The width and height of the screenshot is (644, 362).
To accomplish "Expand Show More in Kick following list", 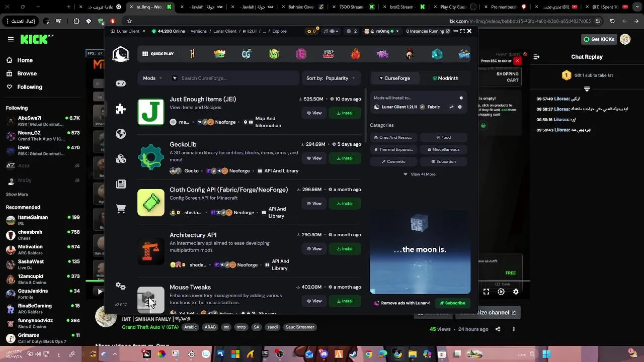I will click(x=17, y=194).
